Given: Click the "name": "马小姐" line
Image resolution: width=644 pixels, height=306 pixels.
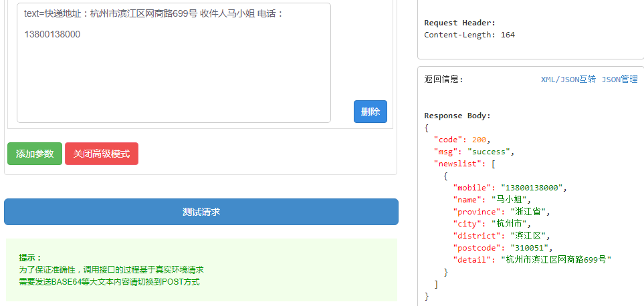Looking at the screenshot, I should 492,200.
